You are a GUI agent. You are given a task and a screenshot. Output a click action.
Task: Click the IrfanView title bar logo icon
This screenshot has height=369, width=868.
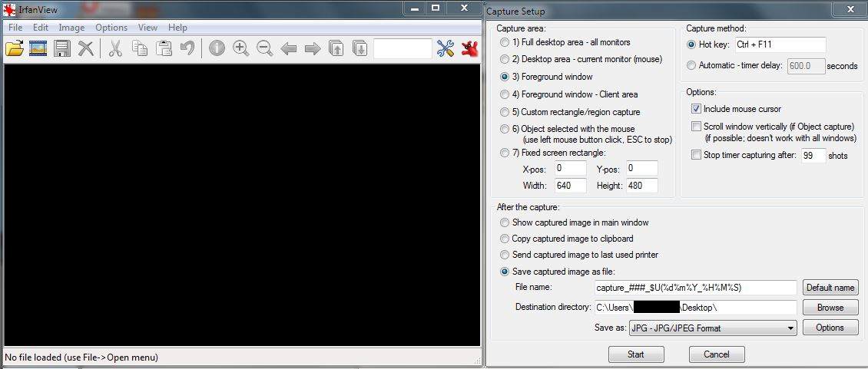pos(9,9)
